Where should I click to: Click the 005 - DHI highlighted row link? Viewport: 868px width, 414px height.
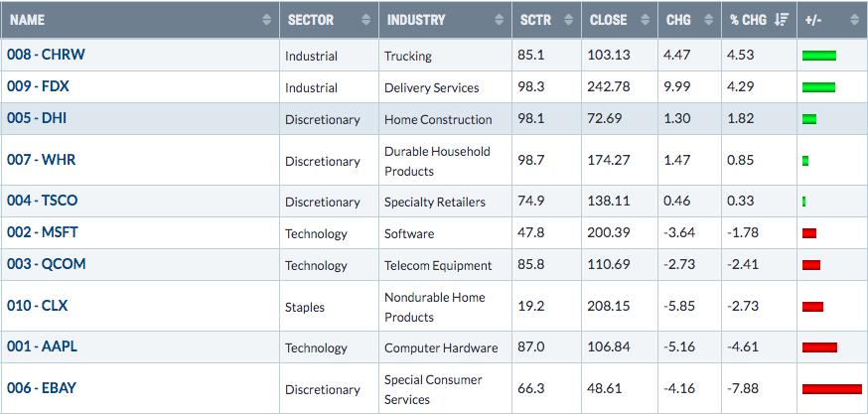click(x=37, y=118)
